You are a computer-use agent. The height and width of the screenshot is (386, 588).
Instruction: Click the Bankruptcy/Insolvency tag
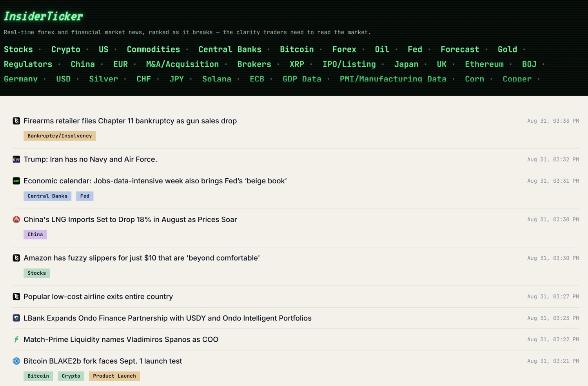point(60,136)
